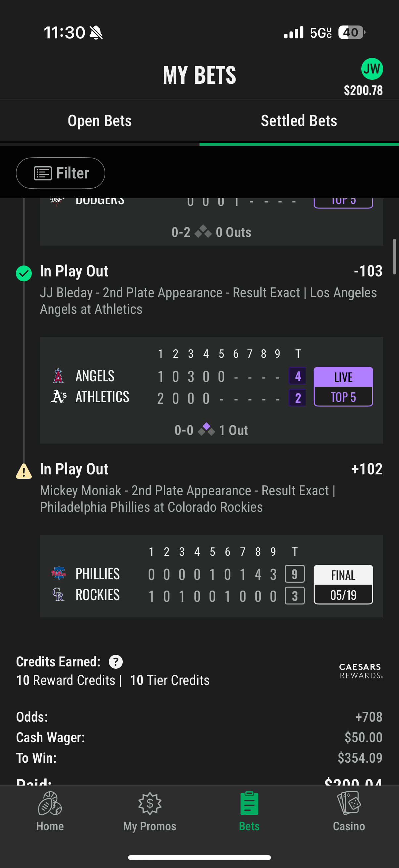Tap the Angels team logo

point(58,376)
